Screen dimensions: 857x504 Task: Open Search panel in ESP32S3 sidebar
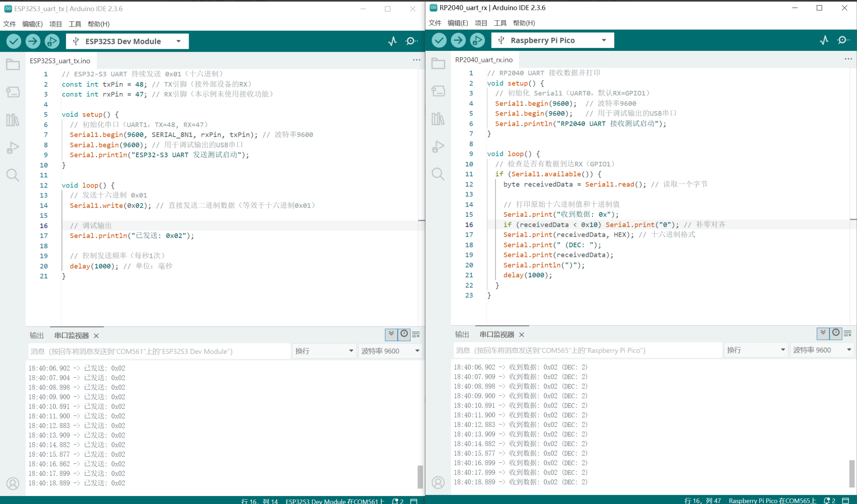coord(13,175)
